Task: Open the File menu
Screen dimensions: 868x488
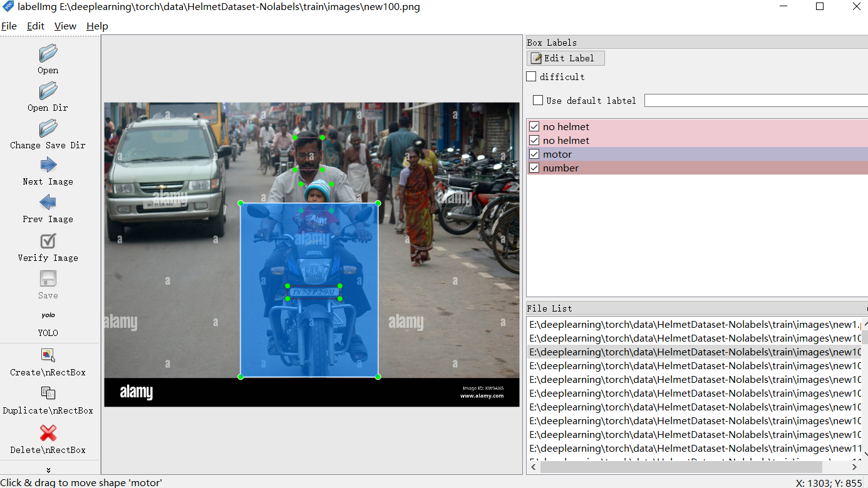Action: pyautogui.click(x=9, y=26)
